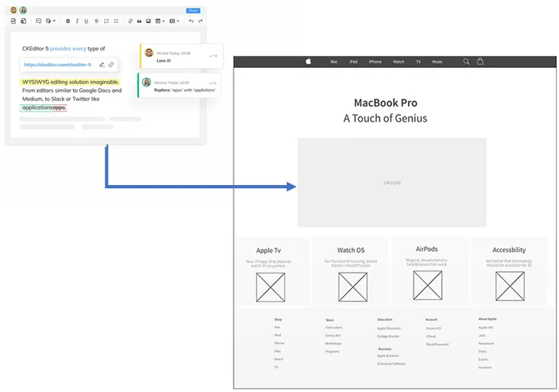The image size is (559, 392).
Task: Click the suggested 'applications' insertion text
Action: tap(37, 107)
